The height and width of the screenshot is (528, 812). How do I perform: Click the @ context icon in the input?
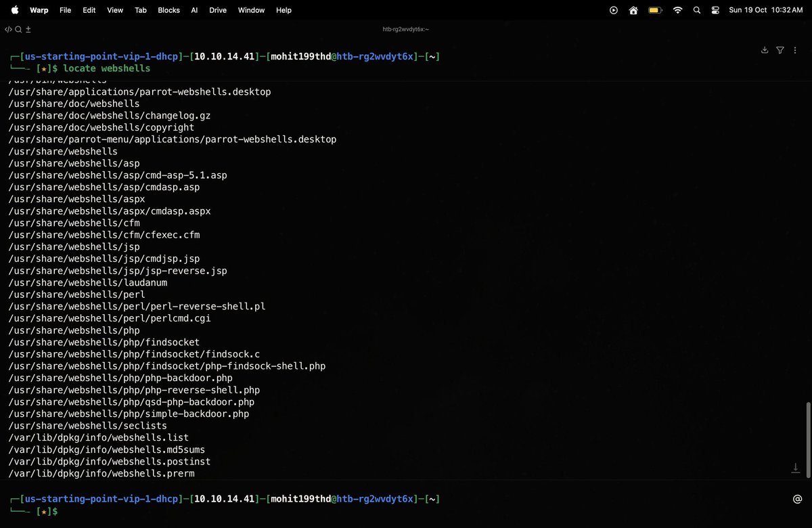(x=796, y=500)
